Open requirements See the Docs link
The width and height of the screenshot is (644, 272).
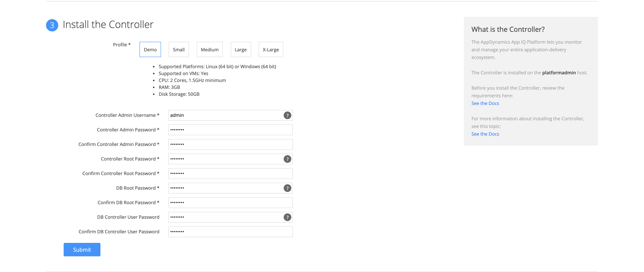coord(485,103)
